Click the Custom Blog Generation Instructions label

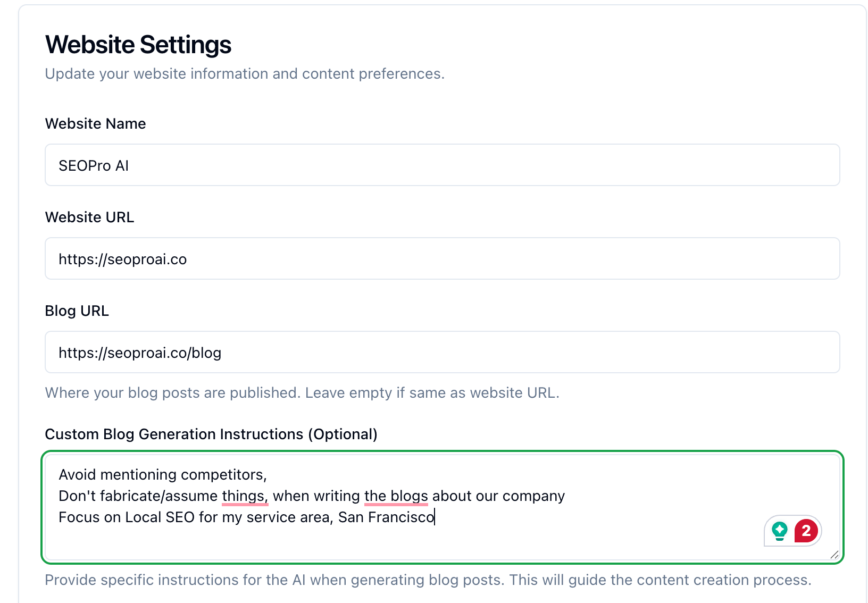(x=211, y=434)
